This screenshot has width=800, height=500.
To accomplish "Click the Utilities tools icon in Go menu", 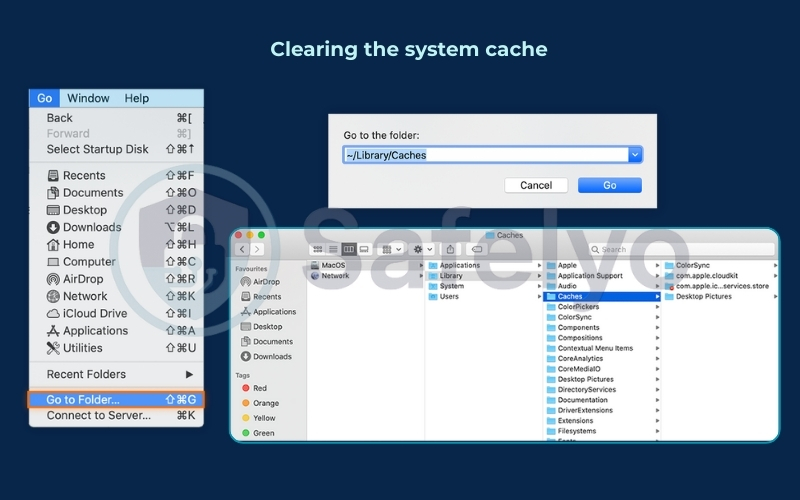I will click(53, 348).
